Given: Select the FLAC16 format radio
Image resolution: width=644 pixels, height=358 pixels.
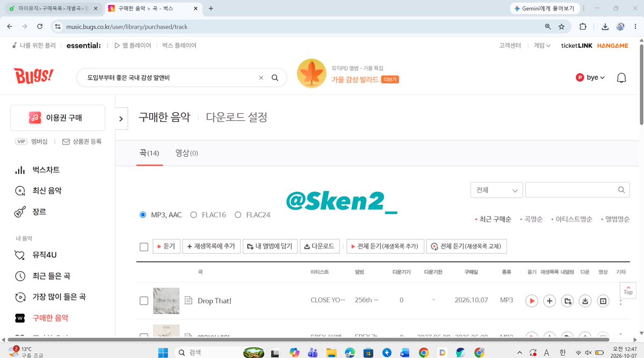Looking at the screenshot, I should 193,215.
